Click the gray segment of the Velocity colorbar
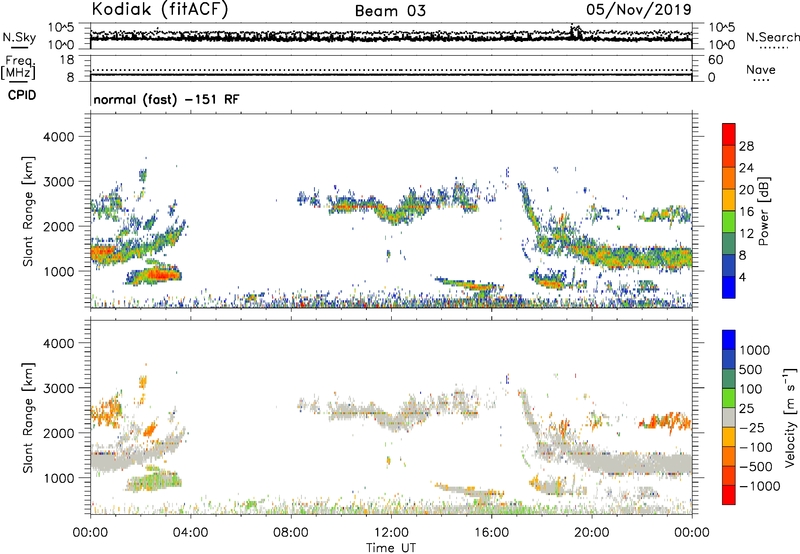This screenshot has width=800, height=554. (729, 418)
